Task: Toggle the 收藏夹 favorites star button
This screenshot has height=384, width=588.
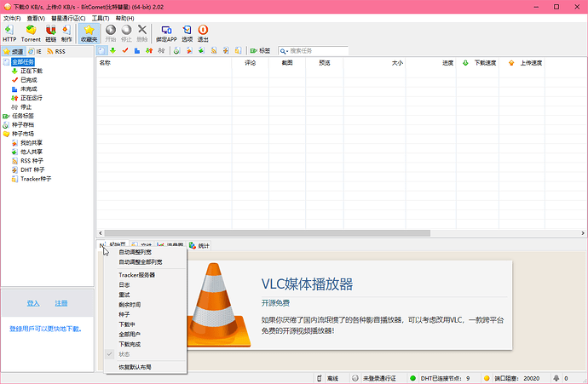Action: click(x=89, y=33)
